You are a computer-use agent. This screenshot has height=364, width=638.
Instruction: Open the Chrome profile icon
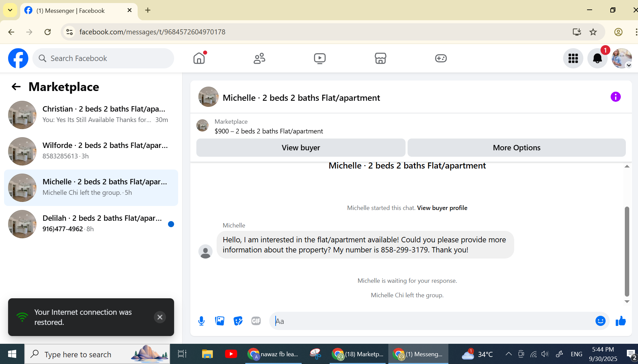pos(618,32)
